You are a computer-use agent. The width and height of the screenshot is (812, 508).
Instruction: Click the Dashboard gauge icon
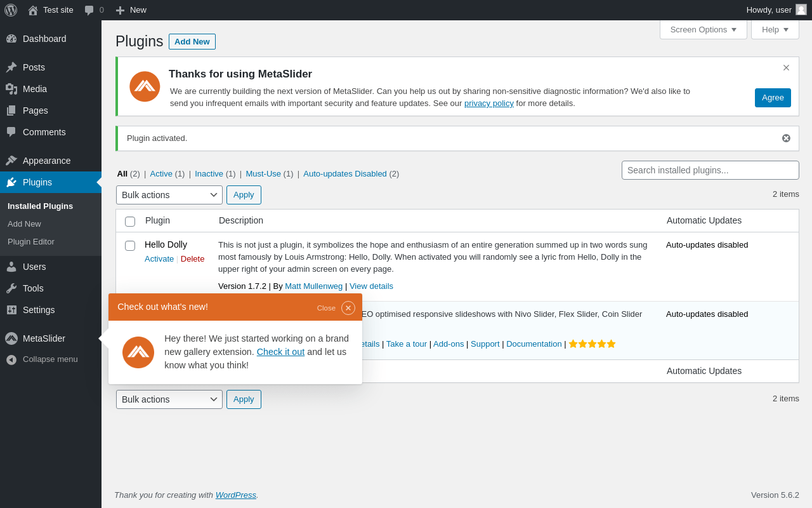tap(11, 39)
